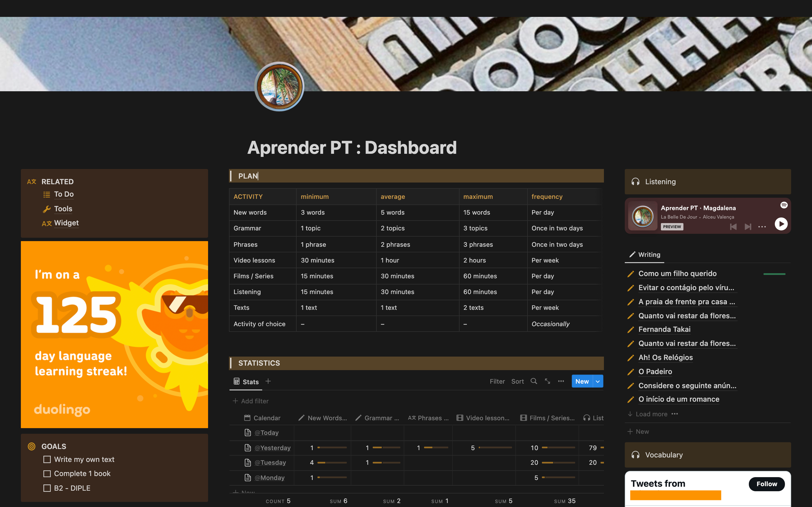Skip to next track in Spotify widget
Screen dimensions: 812x507
click(748, 227)
